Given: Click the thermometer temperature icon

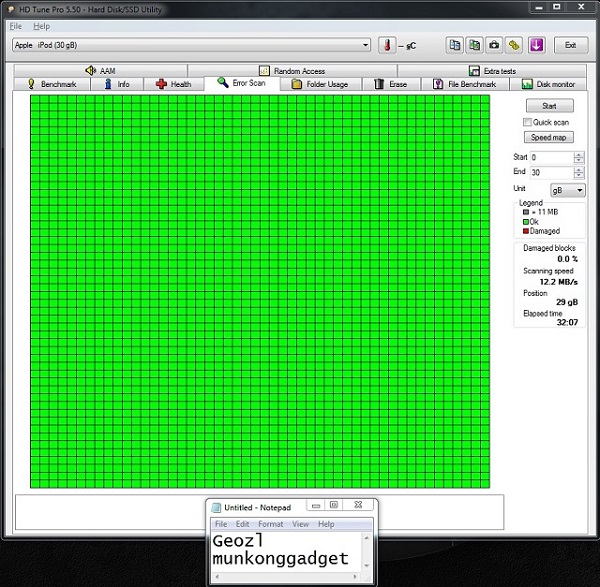Looking at the screenshot, I should pos(386,45).
